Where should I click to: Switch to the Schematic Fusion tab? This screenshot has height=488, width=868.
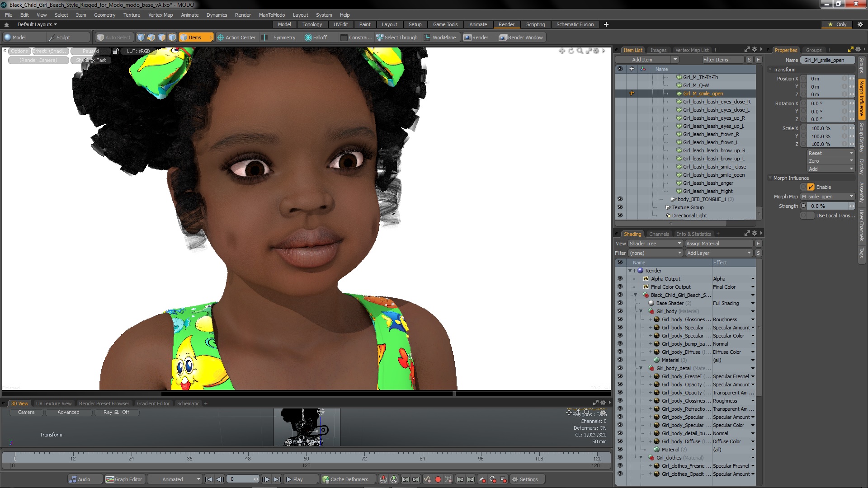tap(575, 24)
